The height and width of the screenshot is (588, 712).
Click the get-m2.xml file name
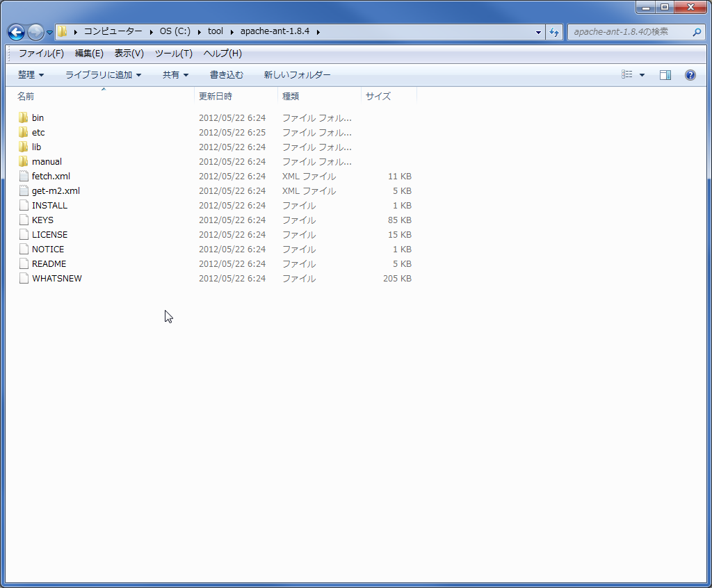pyautogui.click(x=56, y=190)
